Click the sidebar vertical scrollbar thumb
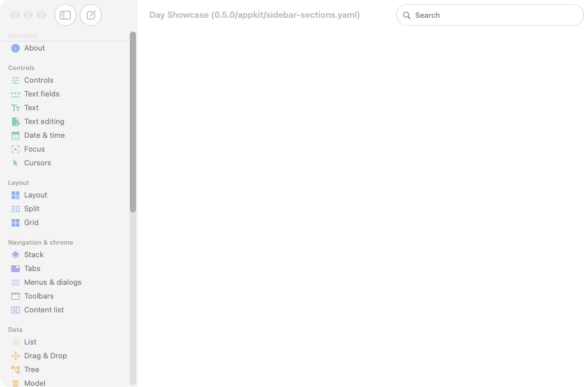Viewport: 588px width, 387px height. pyautogui.click(x=133, y=122)
